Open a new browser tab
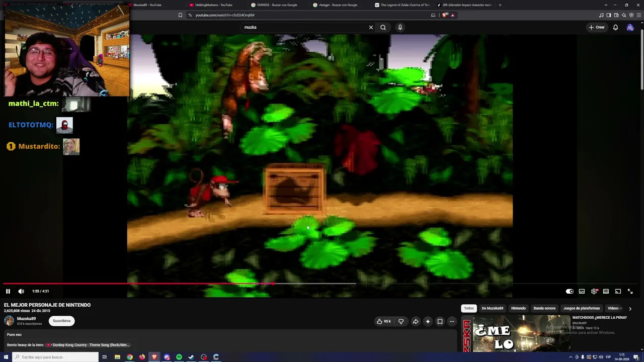This screenshot has width=644, height=362. pos(500,5)
